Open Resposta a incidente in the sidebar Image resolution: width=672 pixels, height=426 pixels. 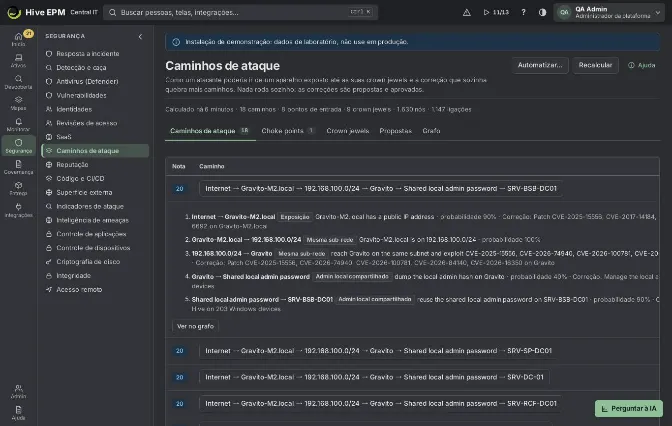95,54
